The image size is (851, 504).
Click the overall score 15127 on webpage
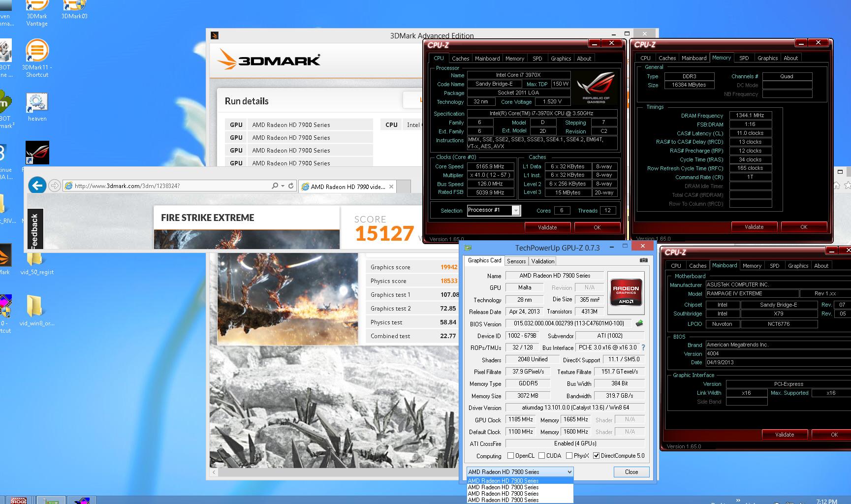pyautogui.click(x=384, y=233)
